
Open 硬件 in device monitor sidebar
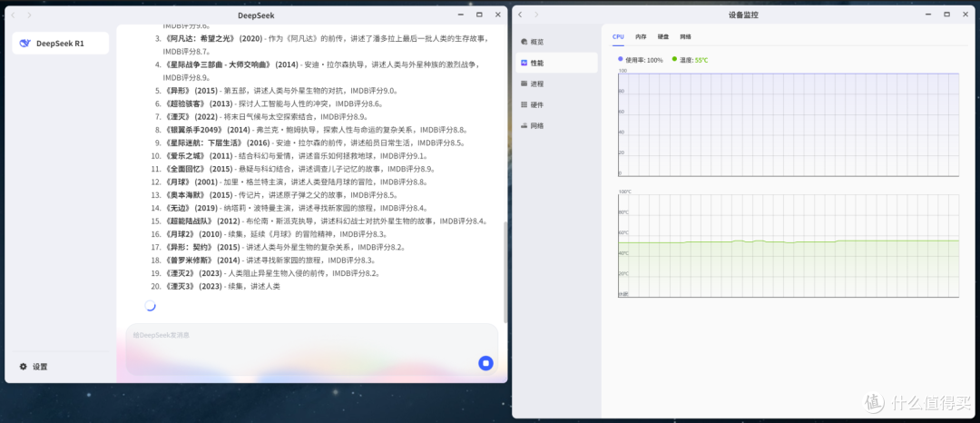coord(557,105)
